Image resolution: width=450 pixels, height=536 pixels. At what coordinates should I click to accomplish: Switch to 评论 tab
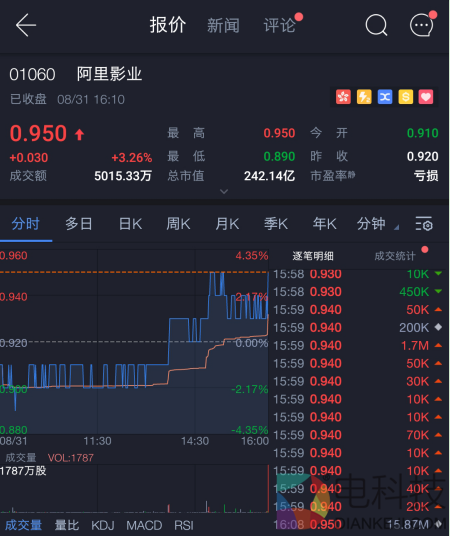point(280,26)
